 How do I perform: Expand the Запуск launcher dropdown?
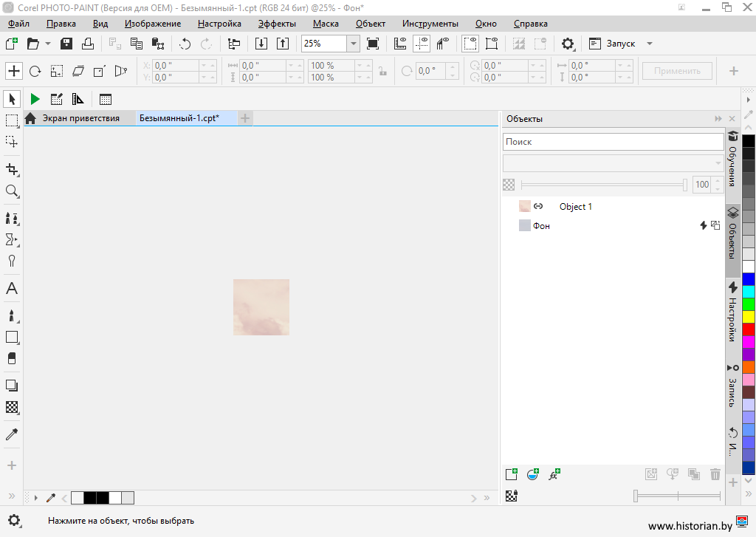[650, 44]
